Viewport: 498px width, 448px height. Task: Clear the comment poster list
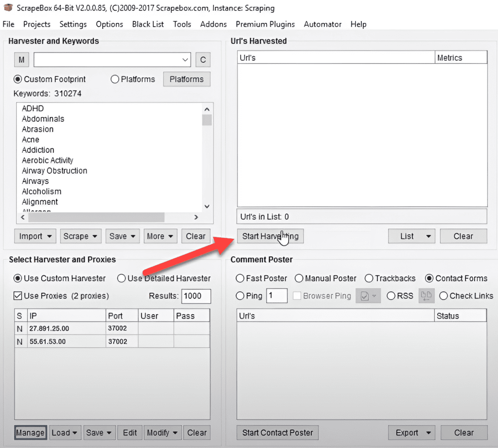click(464, 433)
